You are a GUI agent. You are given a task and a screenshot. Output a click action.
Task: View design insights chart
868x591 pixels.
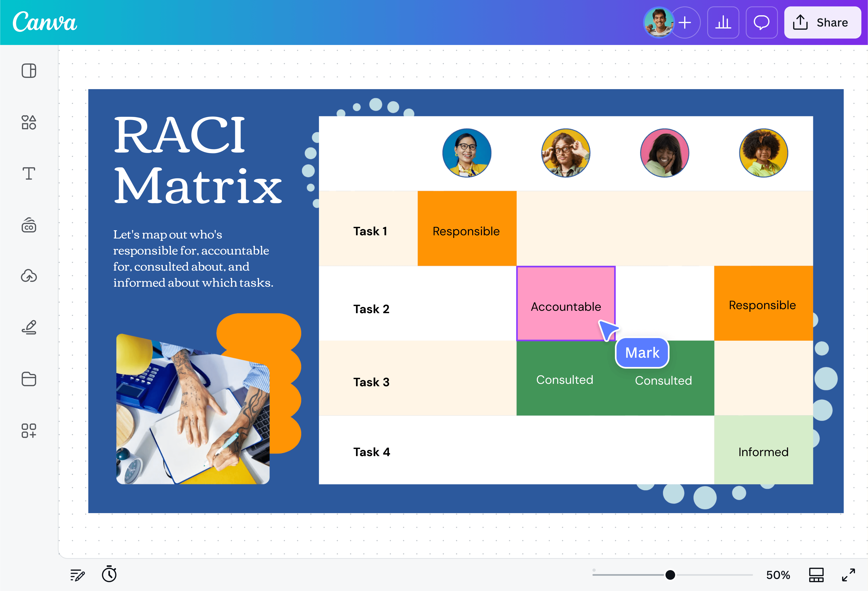(x=723, y=22)
